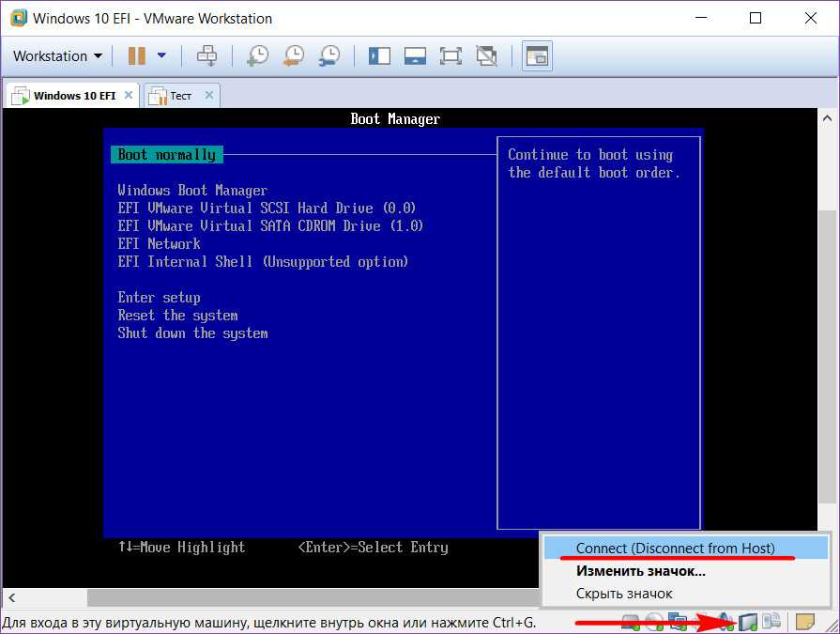Click the hard disk status bar icon
The width and height of the screenshot is (840, 634).
tap(631, 622)
